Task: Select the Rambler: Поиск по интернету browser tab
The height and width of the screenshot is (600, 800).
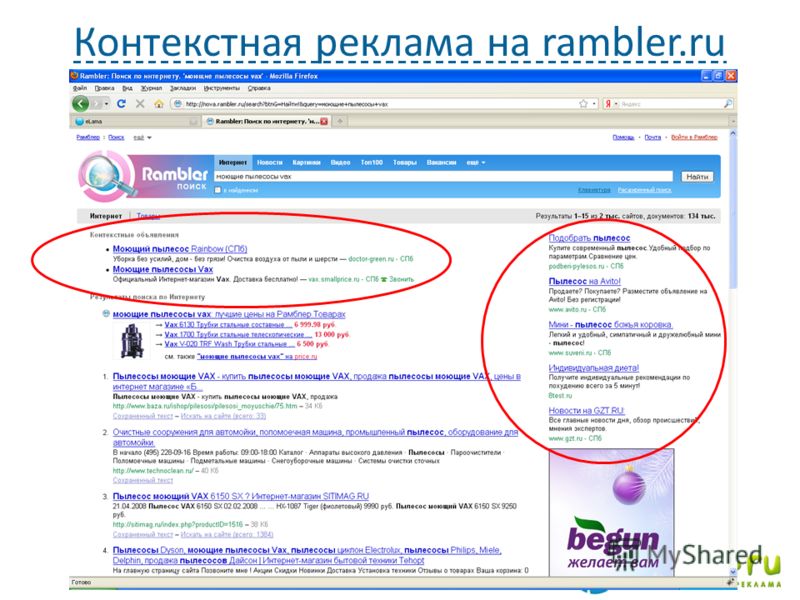Action: click(x=267, y=121)
